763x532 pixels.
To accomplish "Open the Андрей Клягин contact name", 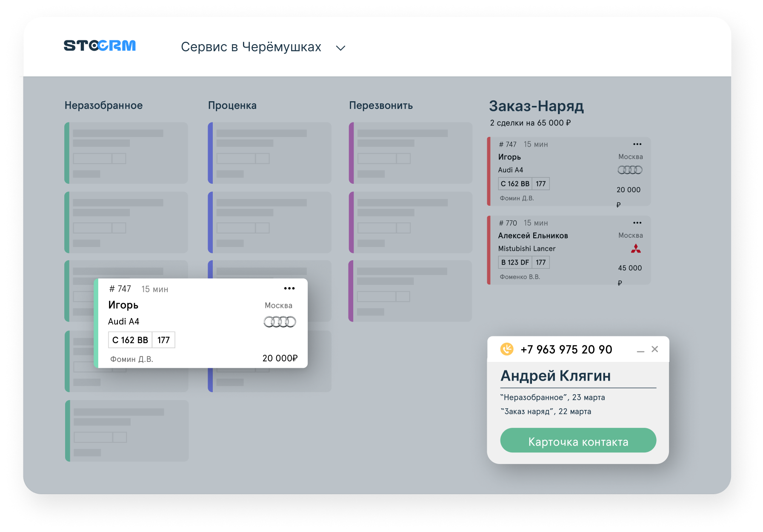I will coord(555,376).
